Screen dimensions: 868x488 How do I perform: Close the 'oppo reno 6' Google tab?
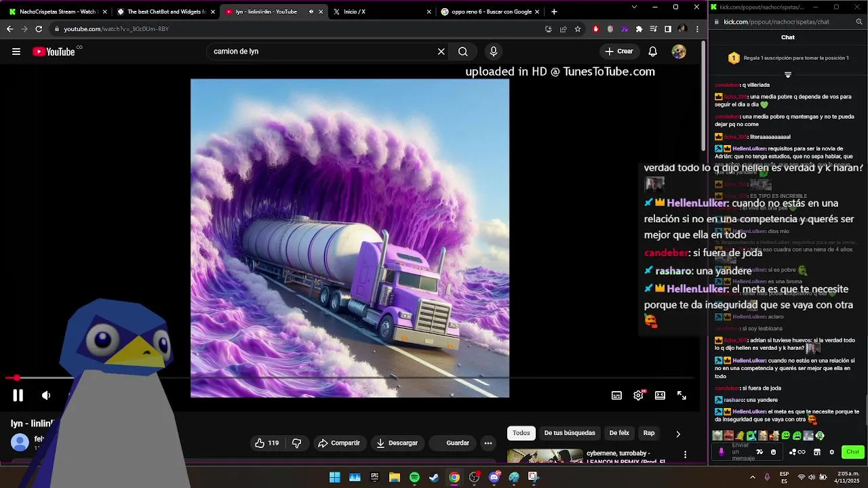pos(537,12)
